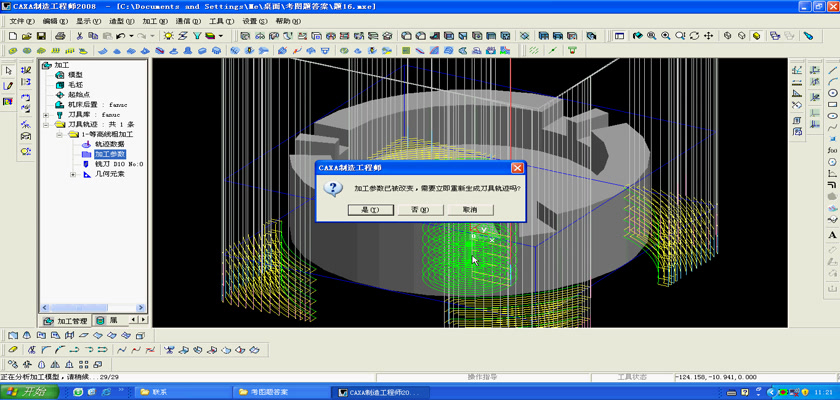This screenshot has width=840, height=400.
Task: Select 机床后置 : fanuc tree item
Action: coord(98,105)
